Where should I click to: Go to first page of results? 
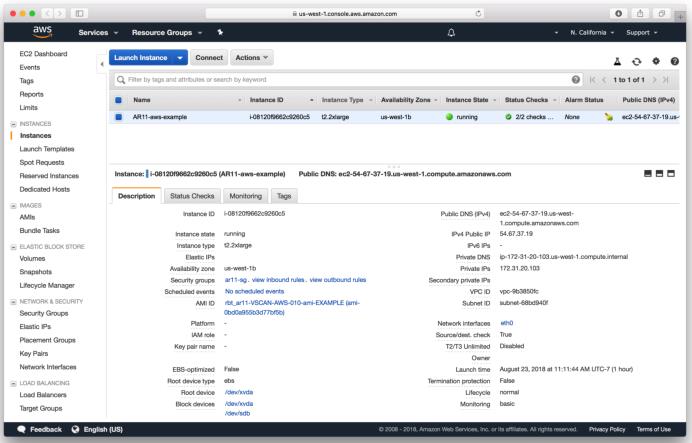click(592, 80)
